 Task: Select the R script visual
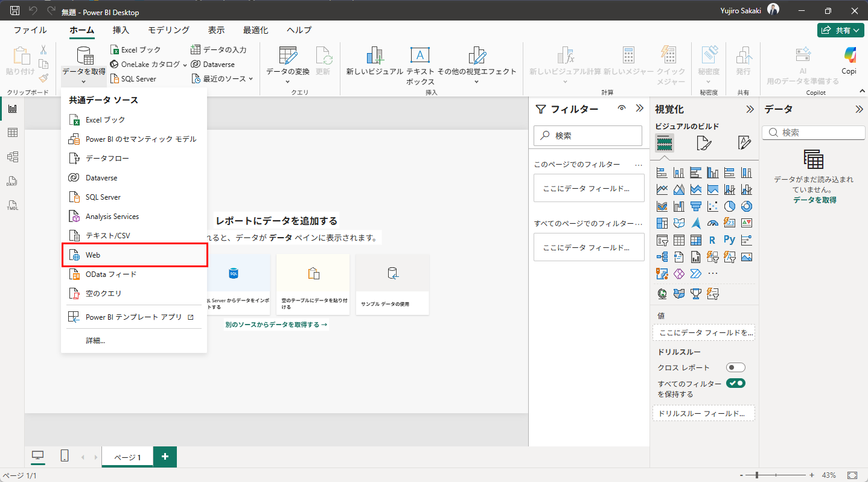[712, 240]
